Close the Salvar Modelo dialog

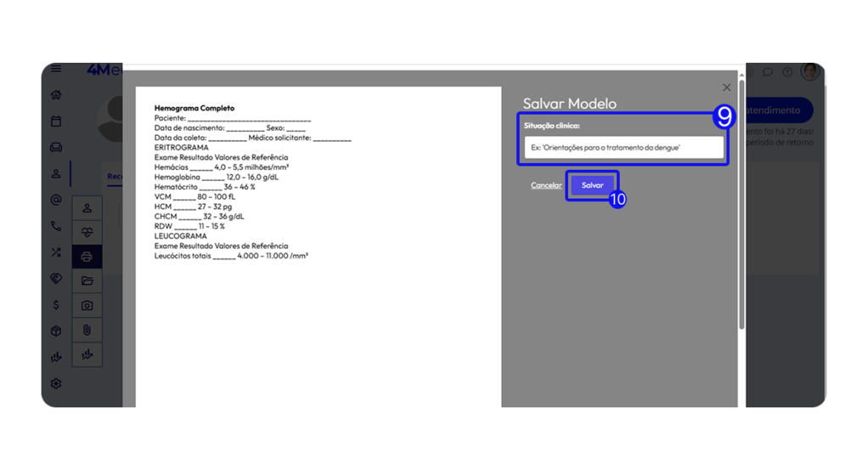[726, 87]
